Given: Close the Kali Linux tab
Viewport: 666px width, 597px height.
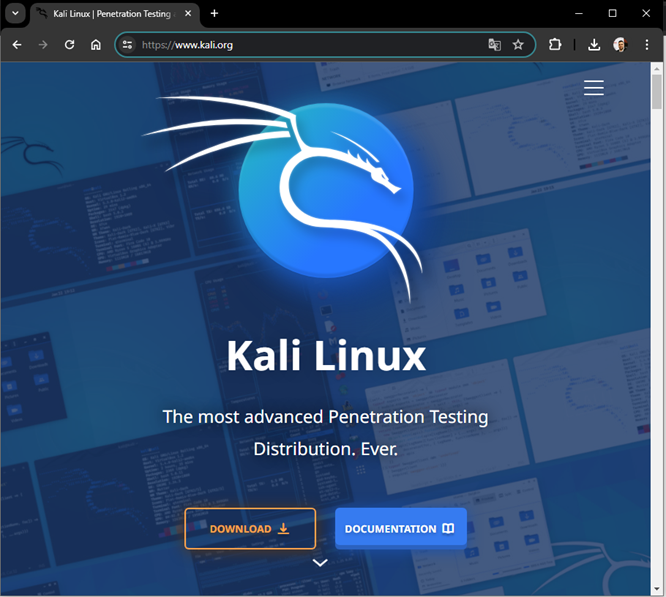Looking at the screenshot, I should point(188,14).
